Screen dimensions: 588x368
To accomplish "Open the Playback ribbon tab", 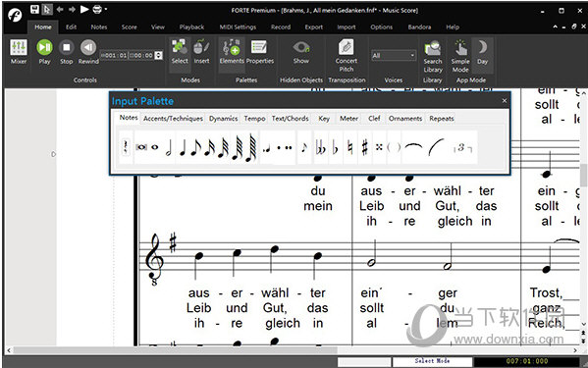I will pyautogui.click(x=191, y=26).
